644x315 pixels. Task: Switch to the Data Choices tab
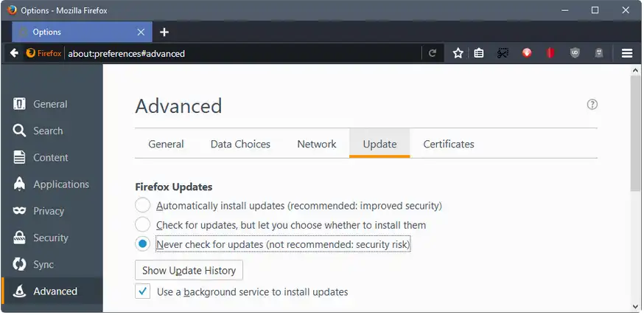click(x=240, y=144)
